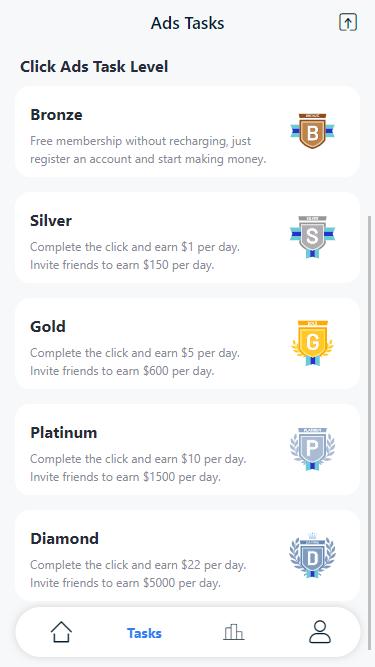
Task: Click the vertical scrollbar on right edge
Action: pos(369,432)
